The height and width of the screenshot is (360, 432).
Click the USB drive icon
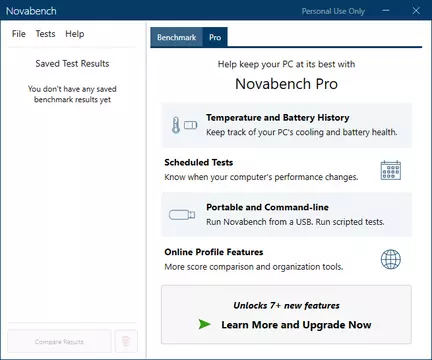click(x=182, y=215)
